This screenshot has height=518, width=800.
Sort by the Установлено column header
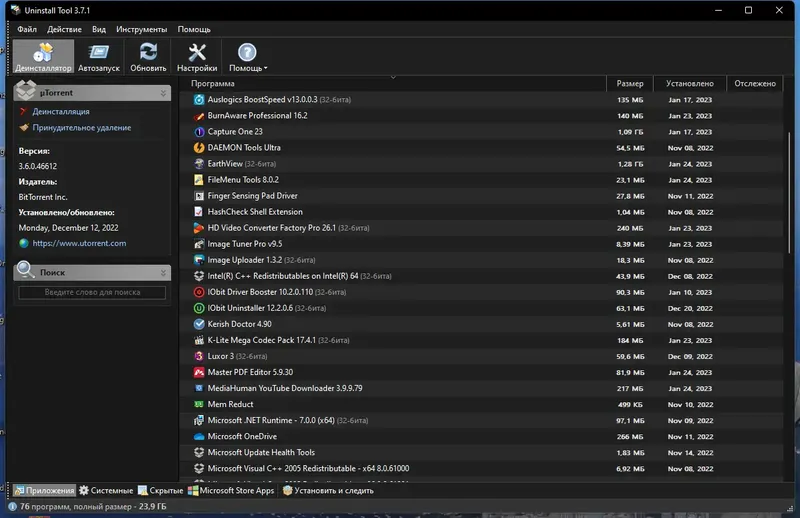tap(690, 83)
